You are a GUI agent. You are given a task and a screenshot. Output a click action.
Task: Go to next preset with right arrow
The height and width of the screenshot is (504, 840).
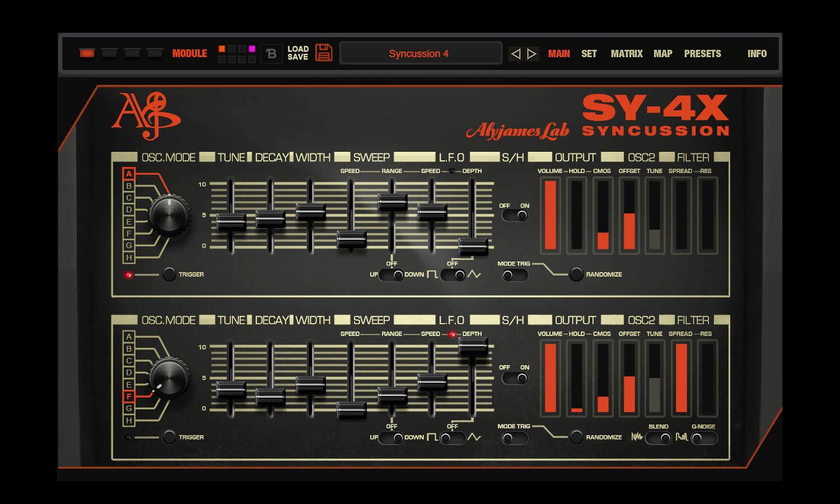point(532,54)
